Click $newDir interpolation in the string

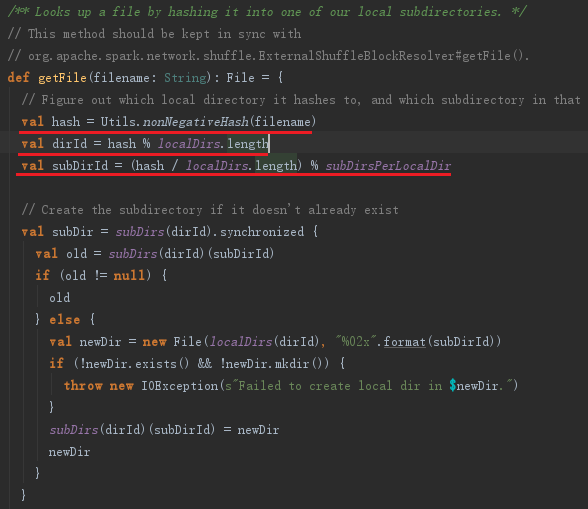[x=474, y=386]
